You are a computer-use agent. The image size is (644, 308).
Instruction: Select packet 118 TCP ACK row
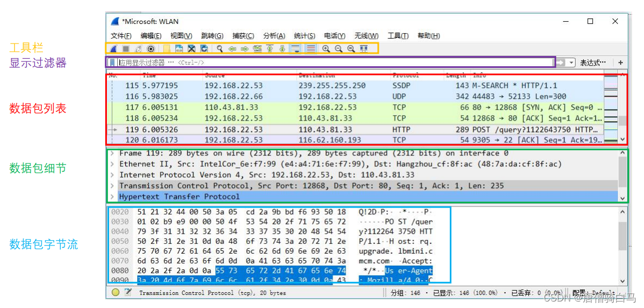(355, 118)
